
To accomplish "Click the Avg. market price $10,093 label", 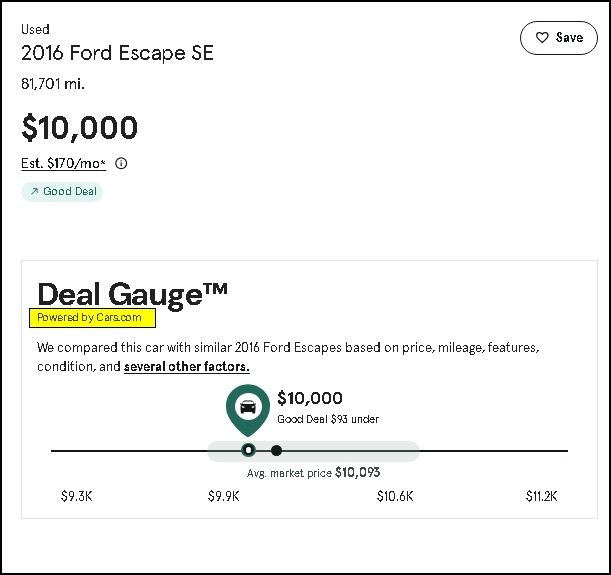I will point(313,472).
